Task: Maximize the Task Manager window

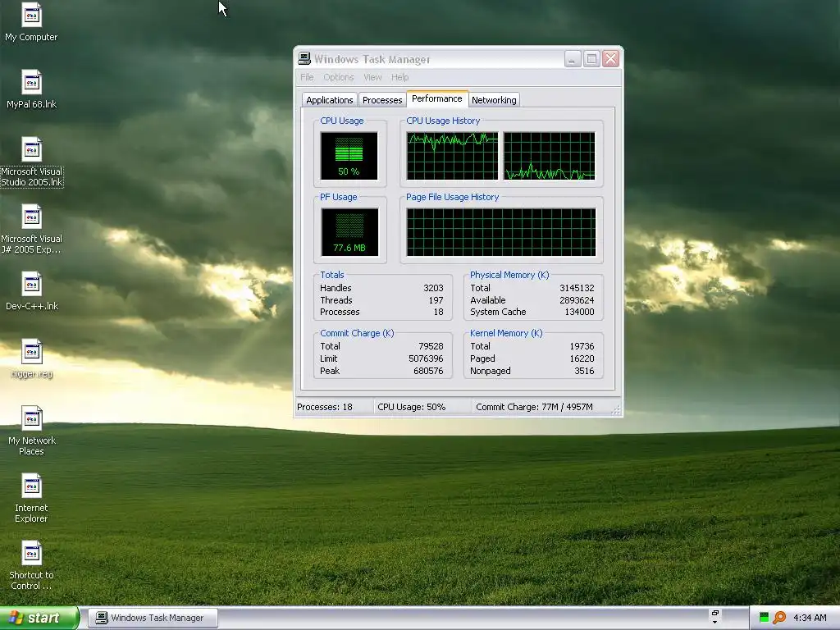Action: 591,58
